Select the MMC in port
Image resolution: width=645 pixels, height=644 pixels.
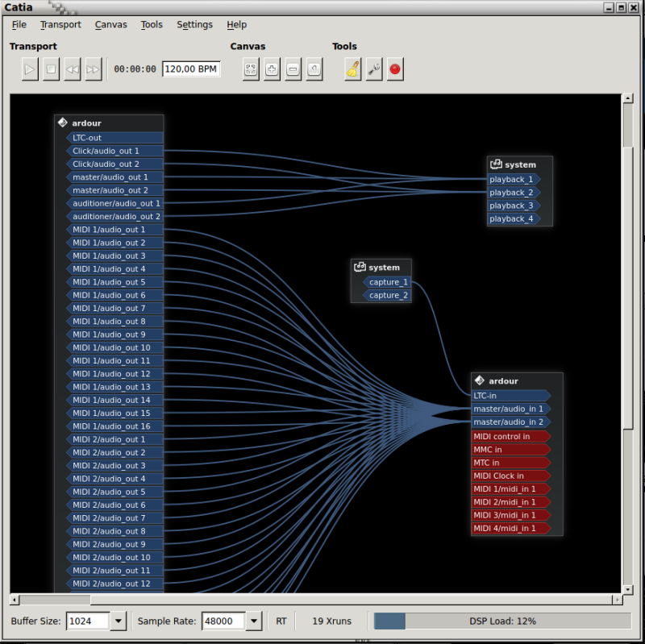point(511,450)
